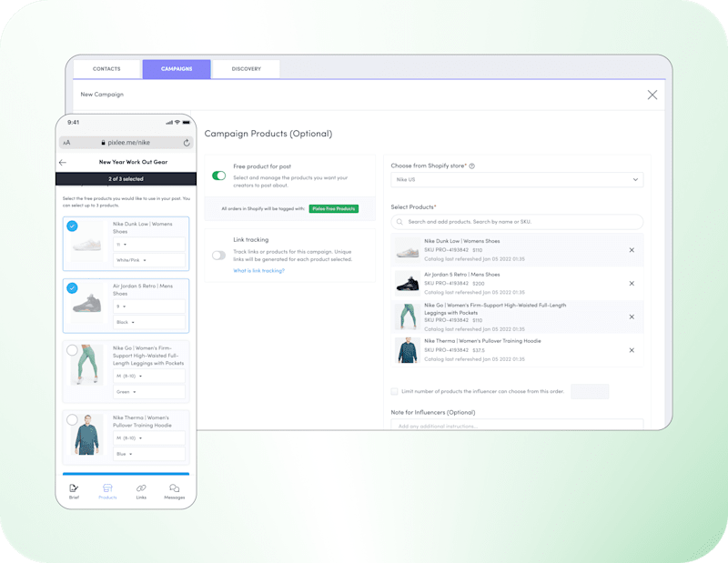Click the Select Products search field
The height and width of the screenshot is (563, 728).
[517, 222]
